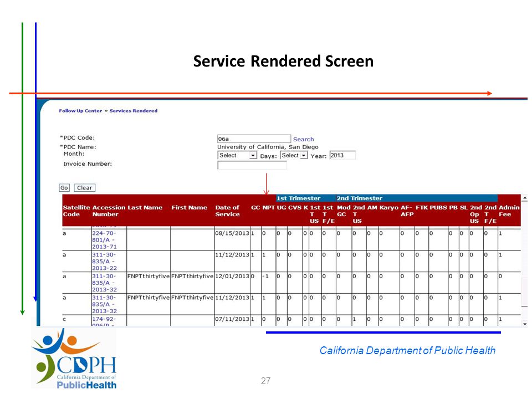Select the Mod GC column header
532x399 pixels.
pos(344,211)
